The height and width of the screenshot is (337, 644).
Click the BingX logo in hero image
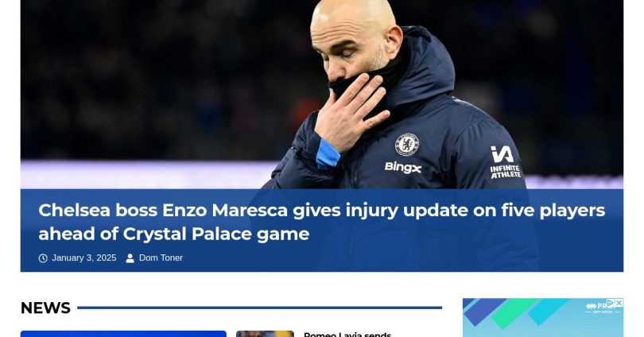coord(402,168)
